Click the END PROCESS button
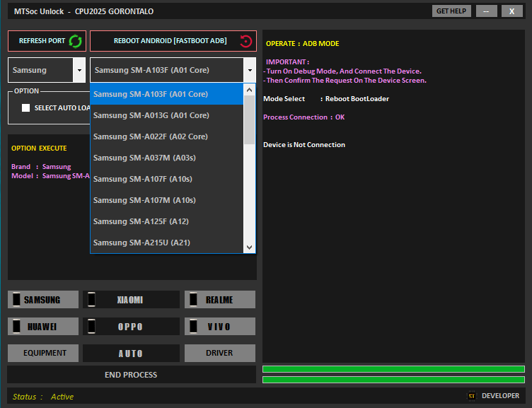Screen dimensions: 532x408 click(x=132, y=375)
